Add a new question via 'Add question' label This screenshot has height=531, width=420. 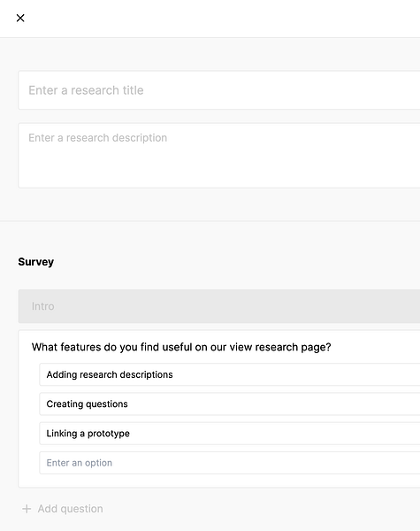click(70, 509)
